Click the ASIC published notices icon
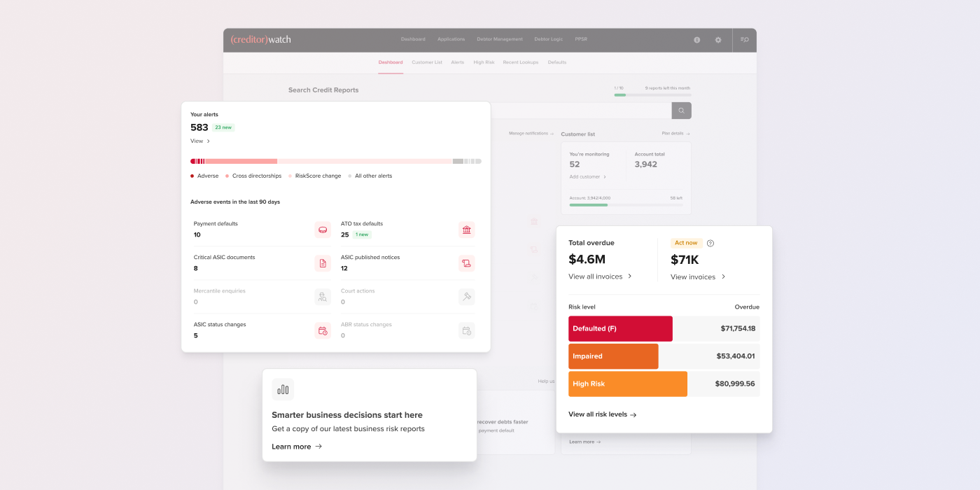This screenshot has height=490, width=980. (466, 263)
